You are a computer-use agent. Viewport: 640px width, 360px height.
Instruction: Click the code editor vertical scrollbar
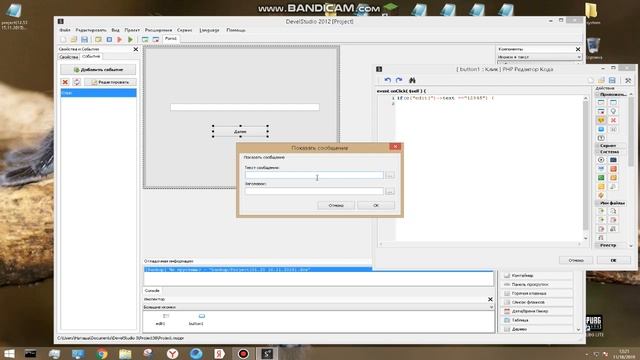(586, 167)
